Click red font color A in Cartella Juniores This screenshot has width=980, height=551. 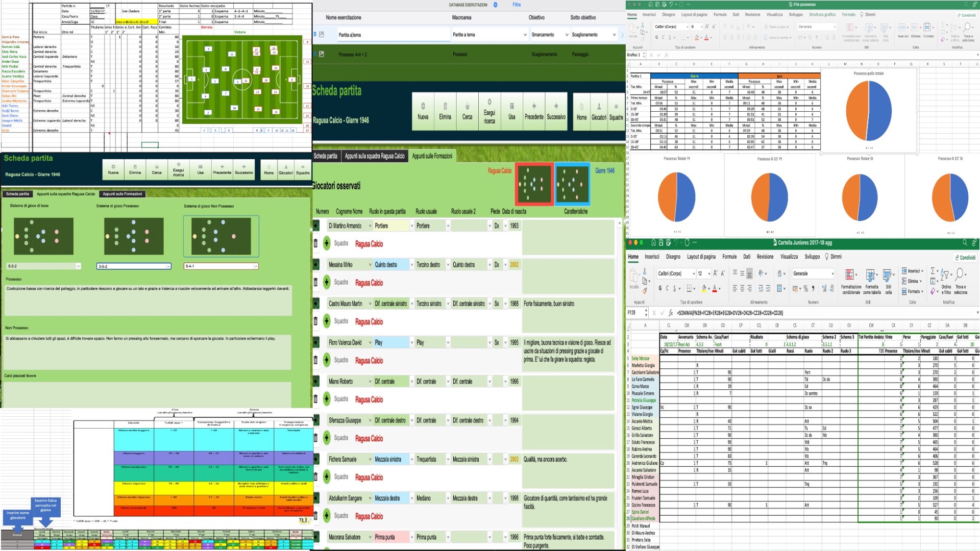point(715,288)
